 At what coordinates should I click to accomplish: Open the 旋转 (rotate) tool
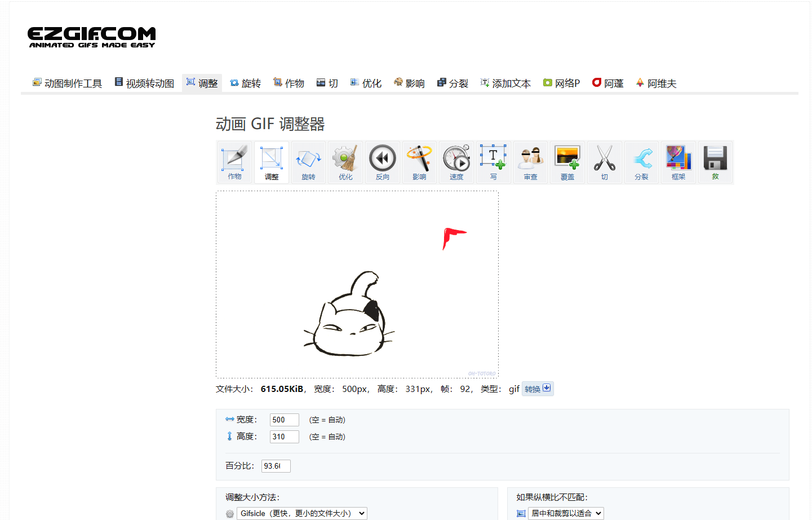tap(308, 162)
